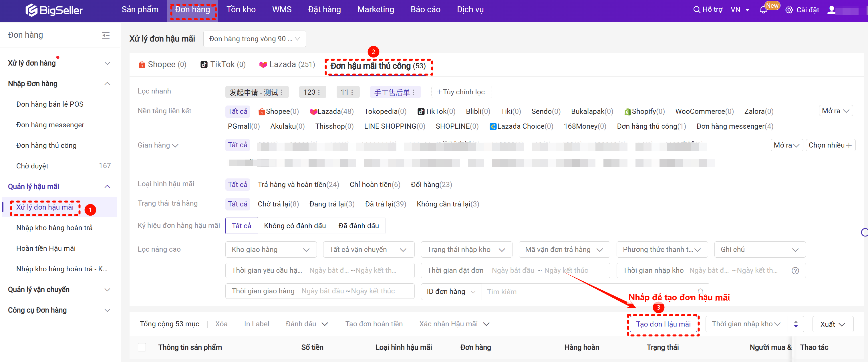Screen dimensions: 868x362
Task: Select the Không có đánh dấu option
Action: click(295, 226)
